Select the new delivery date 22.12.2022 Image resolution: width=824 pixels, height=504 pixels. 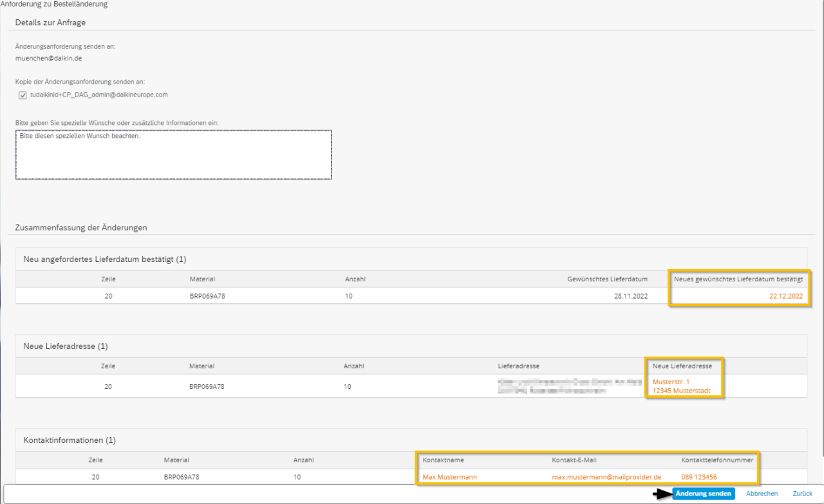[x=786, y=296]
